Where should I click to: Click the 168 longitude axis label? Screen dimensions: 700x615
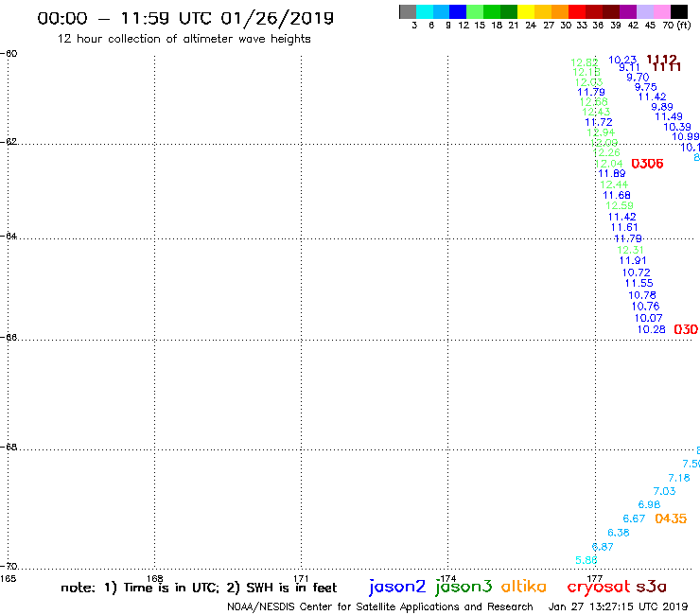[155, 578]
